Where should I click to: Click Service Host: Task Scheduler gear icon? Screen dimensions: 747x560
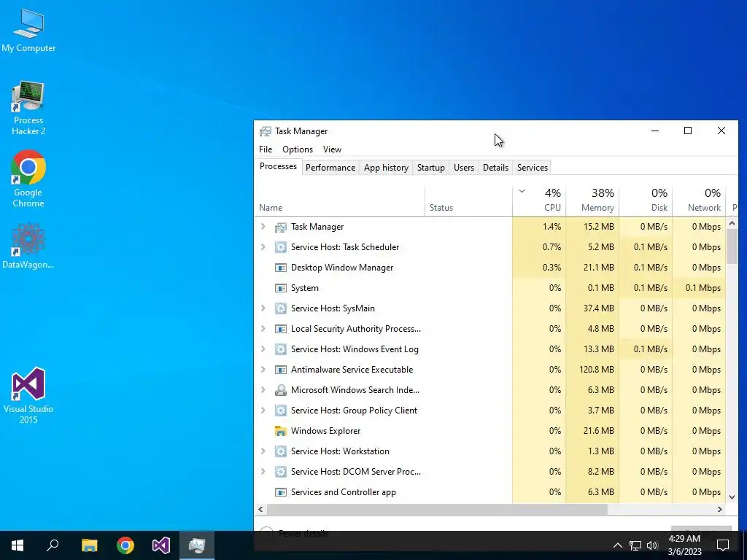pos(281,247)
